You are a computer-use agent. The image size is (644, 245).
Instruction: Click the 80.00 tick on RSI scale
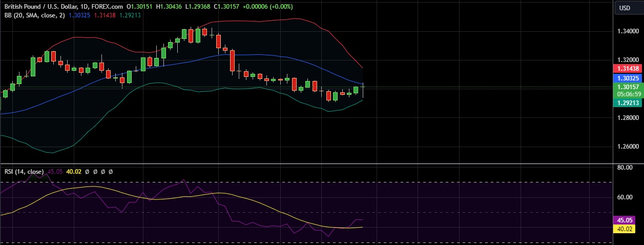[x=625, y=168]
